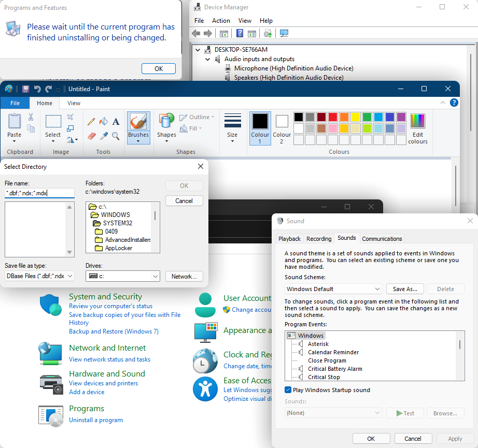
Task: Click the Save icon in Paint title bar
Action: (x=25, y=89)
